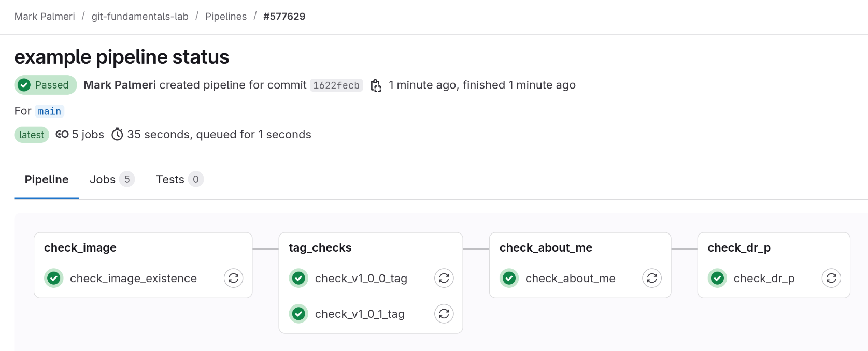Retry the check_v1_0_1_tag job
Image resolution: width=868 pixels, height=351 pixels.
tap(444, 314)
